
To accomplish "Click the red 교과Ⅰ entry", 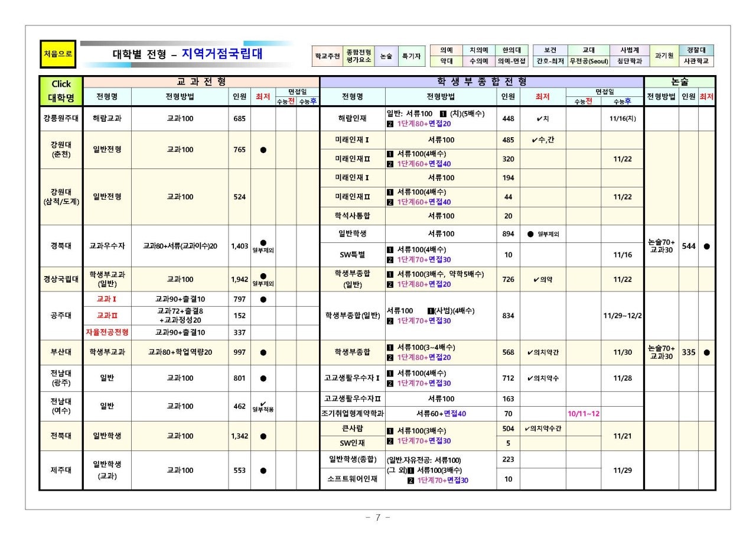I will coord(107,299).
